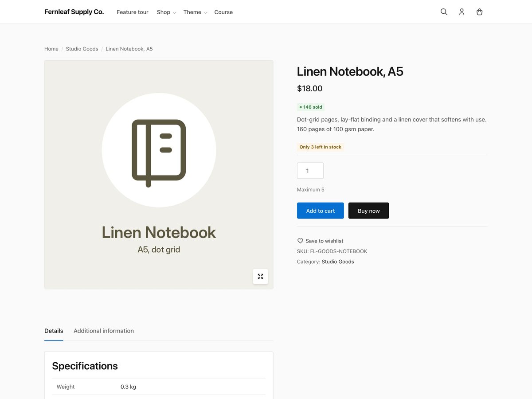The height and width of the screenshot is (399, 532).
Task: Focus the quantity input field
Action: [x=310, y=171]
